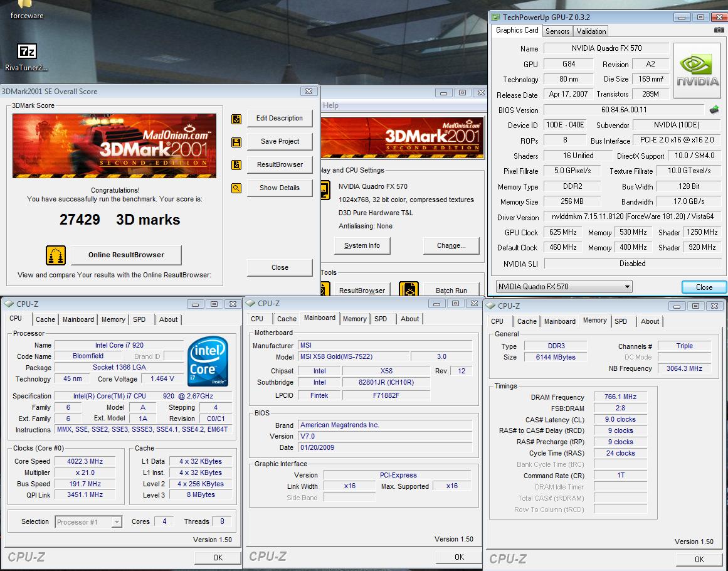Click the Driver Version field in GPU-Z
Screen dimensions: 728x571
pyautogui.click(x=632, y=216)
